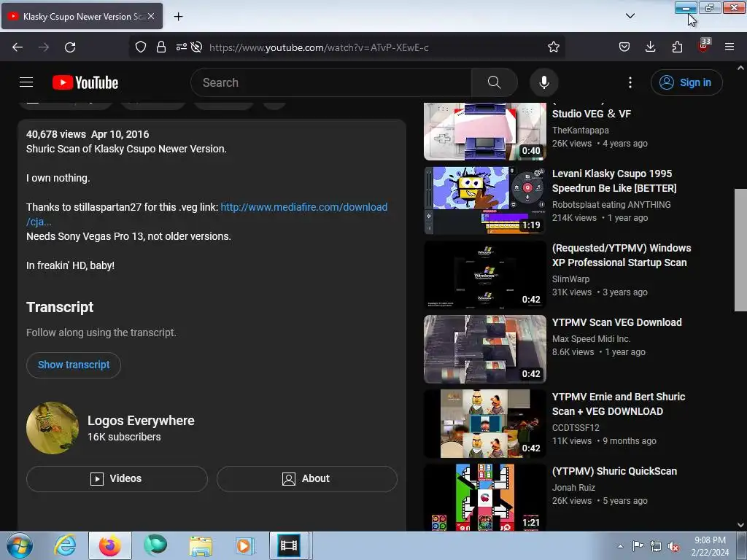Click the YouTube search input field
Image resolution: width=747 pixels, height=560 pixels.
(x=331, y=82)
